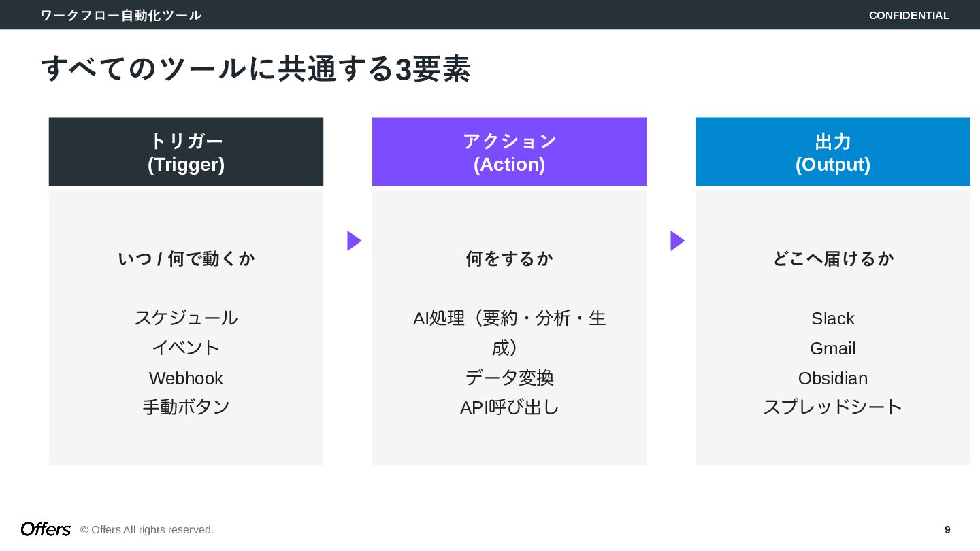Click purple arrow between Action and Output

pyautogui.click(x=676, y=241)
